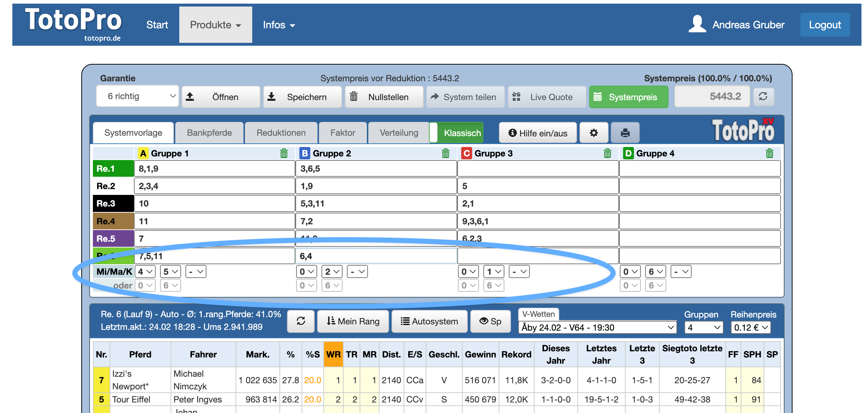Open Gruppe 2 minimum dropdown showing 0
868x413 pixels.
point(307,271)
